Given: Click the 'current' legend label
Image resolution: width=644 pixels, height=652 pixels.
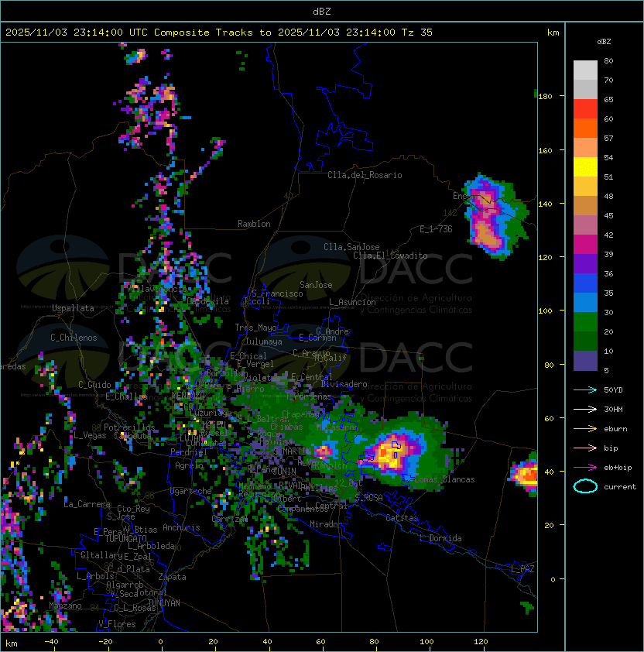Looking at the screenshot, I should (620, 487).
